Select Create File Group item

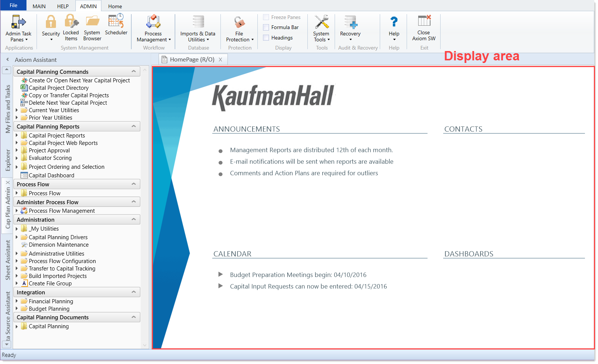coord(50,284)
